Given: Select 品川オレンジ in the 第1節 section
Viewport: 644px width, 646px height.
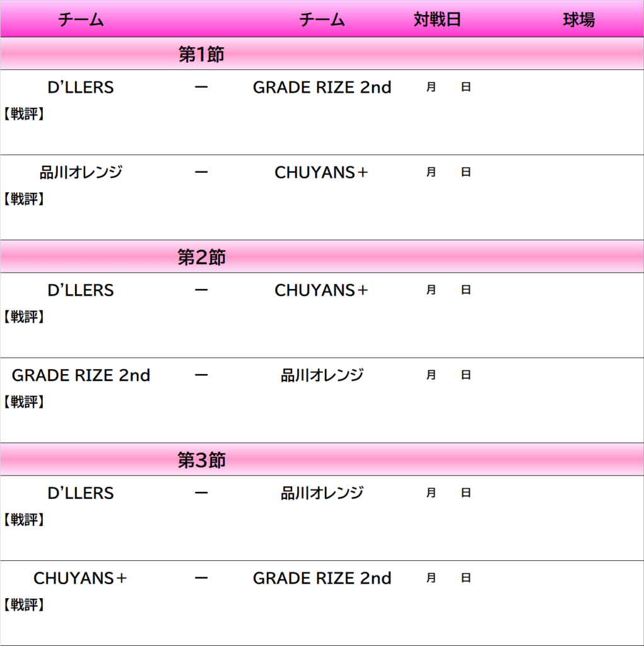Looking at the screenshot, I should click(81, 172).
